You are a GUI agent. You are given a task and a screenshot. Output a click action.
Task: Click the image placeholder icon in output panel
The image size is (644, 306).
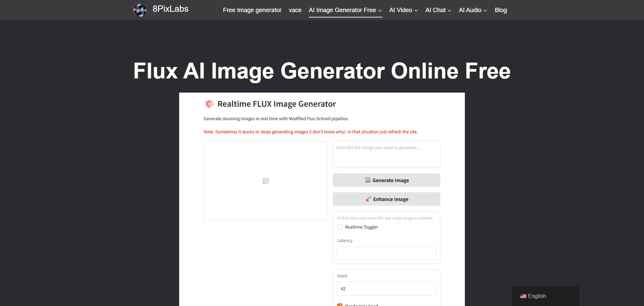[x=265, y=181]
